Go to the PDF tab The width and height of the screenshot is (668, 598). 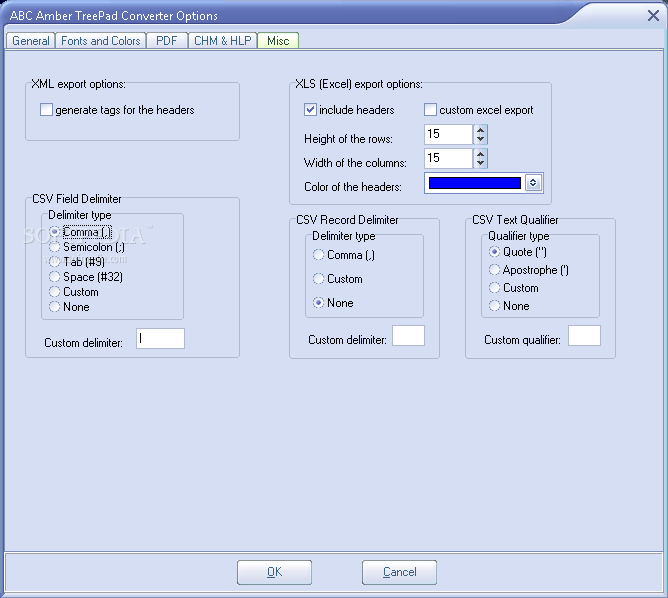point(167,41)
